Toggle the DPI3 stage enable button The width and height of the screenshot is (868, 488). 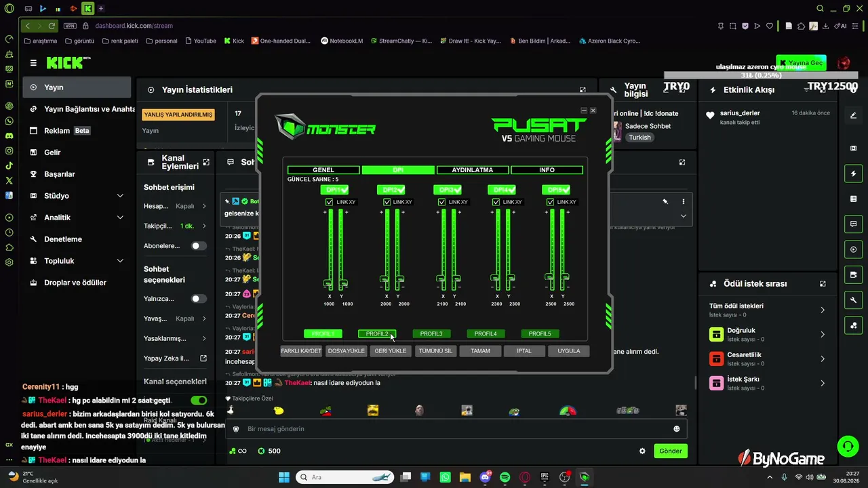click(x=447, y=190)
